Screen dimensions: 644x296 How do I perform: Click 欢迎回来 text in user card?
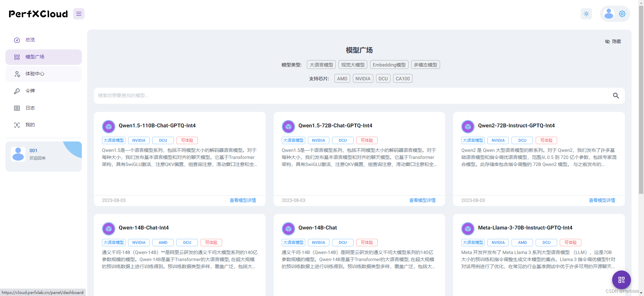38,158
